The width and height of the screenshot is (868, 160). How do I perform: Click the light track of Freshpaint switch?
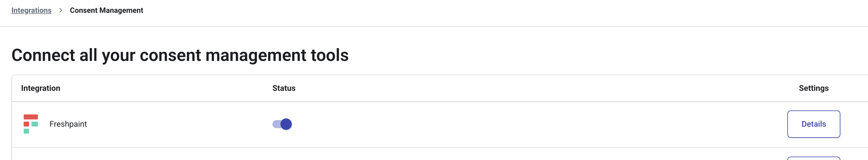(x=276, y=124)
